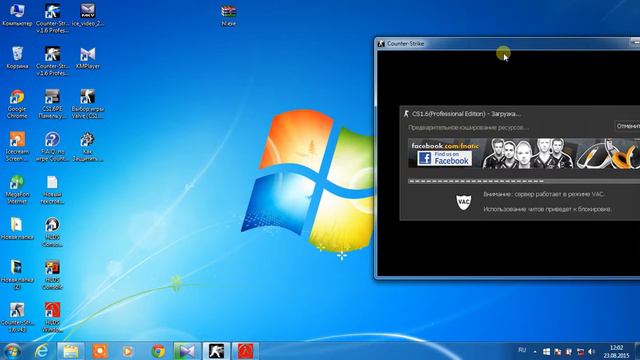The width and height of the screenshot is (640, 360).
Task: Cancel loading with the Отменить button
Action: (628, 126)
